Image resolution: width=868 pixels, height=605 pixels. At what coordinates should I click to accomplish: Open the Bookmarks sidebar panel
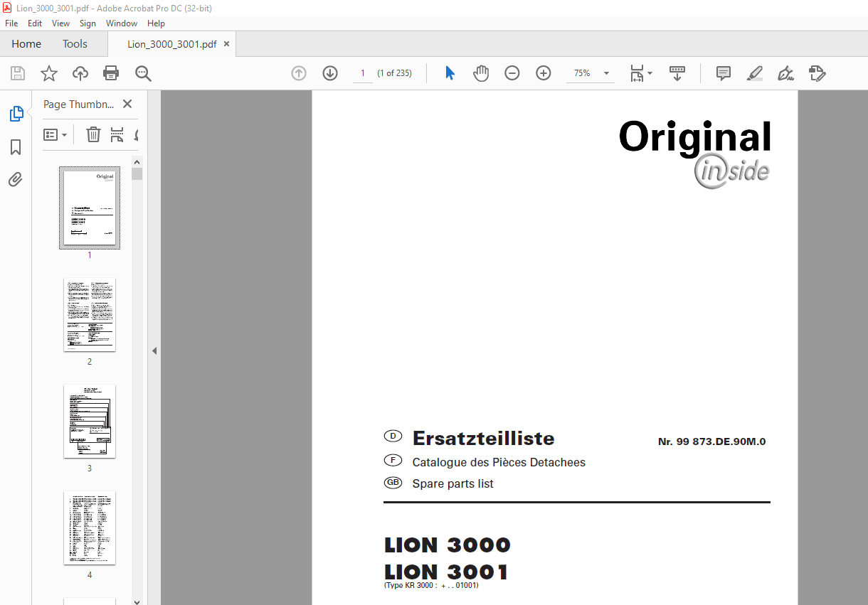pyautogui.click(x=16, y=147)
